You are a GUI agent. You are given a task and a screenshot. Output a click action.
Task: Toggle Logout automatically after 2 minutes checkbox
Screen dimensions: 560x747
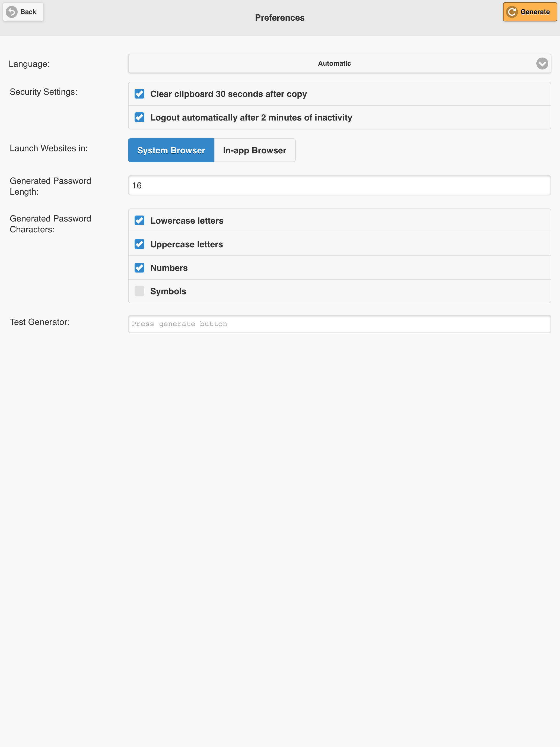139,118
